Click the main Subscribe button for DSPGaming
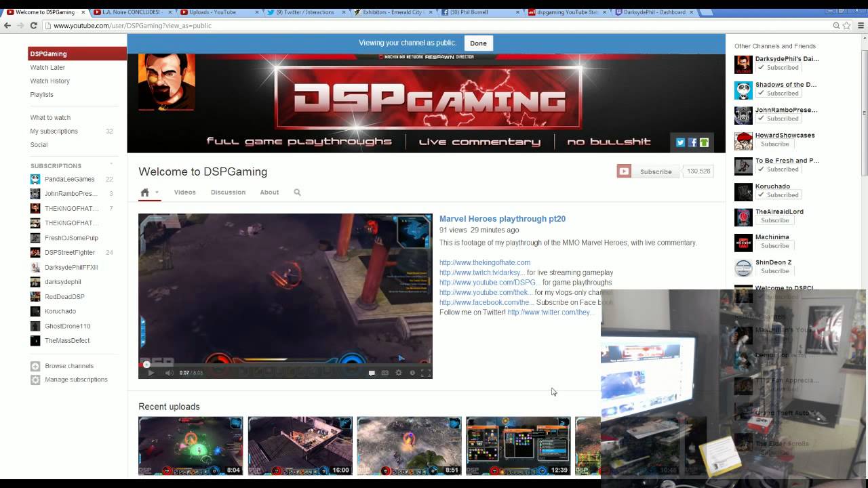 648,171
